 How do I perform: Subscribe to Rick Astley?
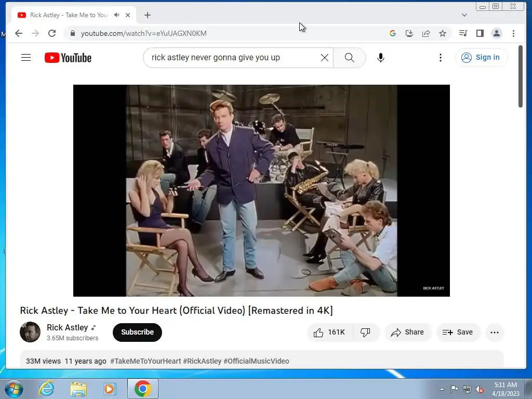tap(137, 332)
